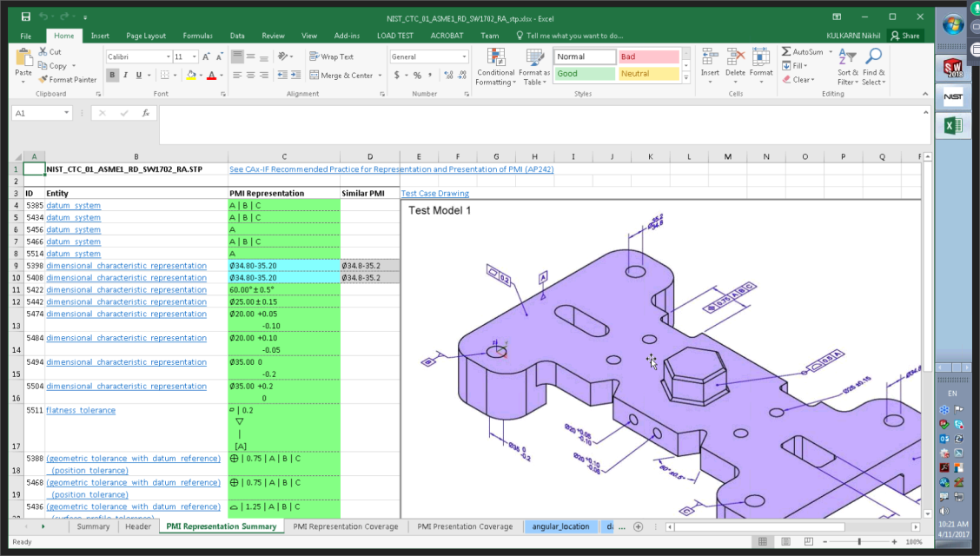Expand the Calibri font name dropdown
Viewport: 980px width, 556px height.
[x=168, y=56]
